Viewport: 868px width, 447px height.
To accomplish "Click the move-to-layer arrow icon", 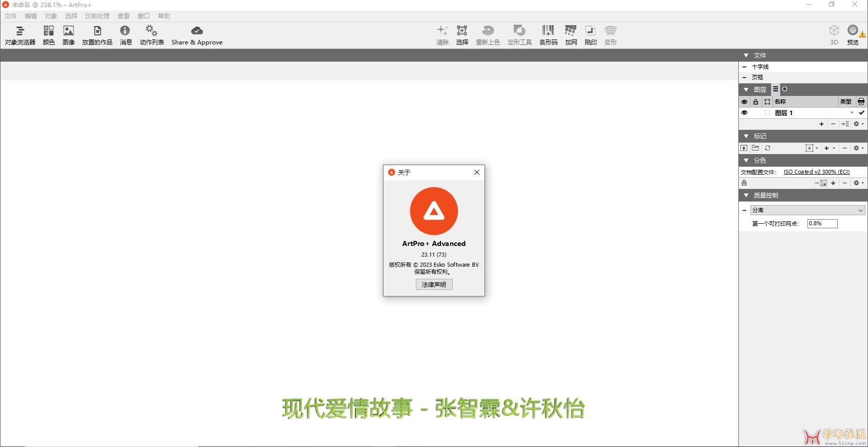I will (x=845, y=124).
